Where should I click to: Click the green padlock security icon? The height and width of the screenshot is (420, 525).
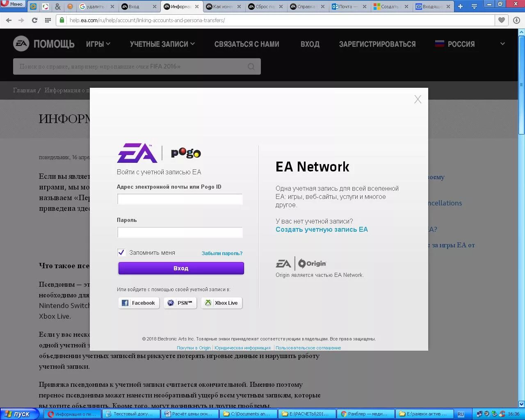(62, 20)
